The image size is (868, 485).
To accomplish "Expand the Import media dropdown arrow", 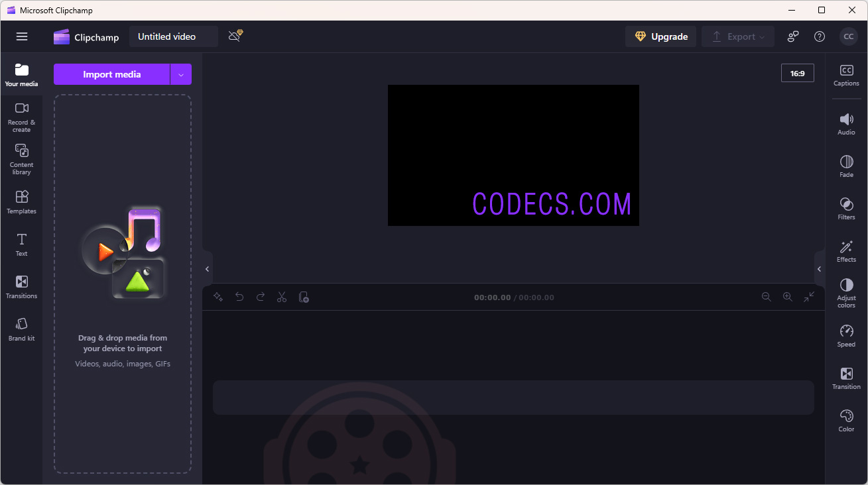I will (181, 74).
